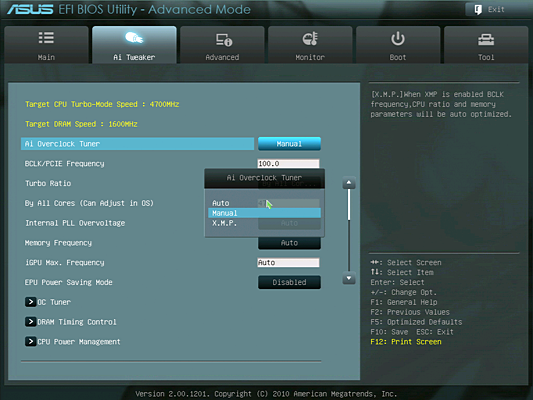Click the scrollbar down arrow
533x400 pixels.
tap(349, 278)
